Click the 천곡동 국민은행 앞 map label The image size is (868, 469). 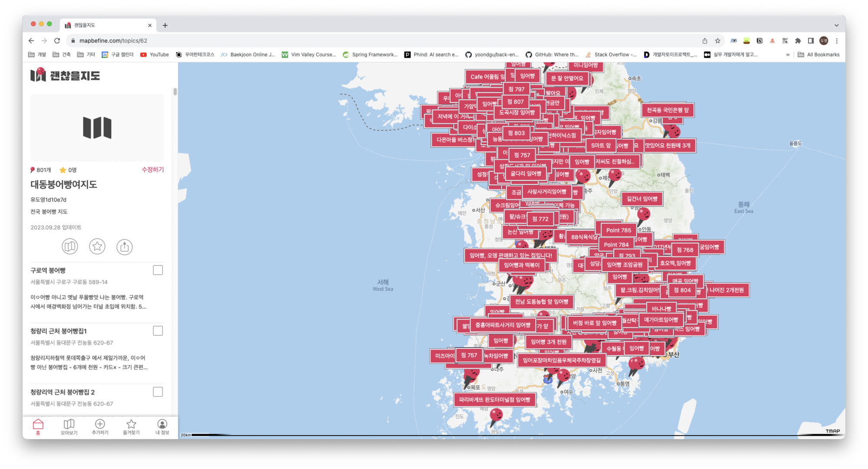click(667, 110)
